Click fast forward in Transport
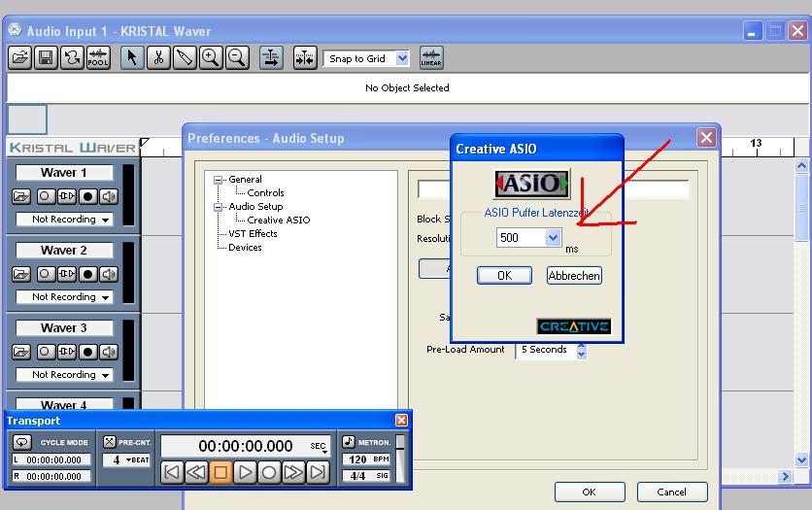812x510 pixels. click(x=293, y=472)
